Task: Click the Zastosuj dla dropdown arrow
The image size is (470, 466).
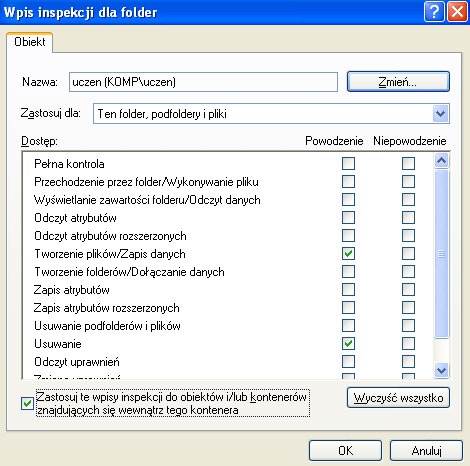Action: coord(441,114)
